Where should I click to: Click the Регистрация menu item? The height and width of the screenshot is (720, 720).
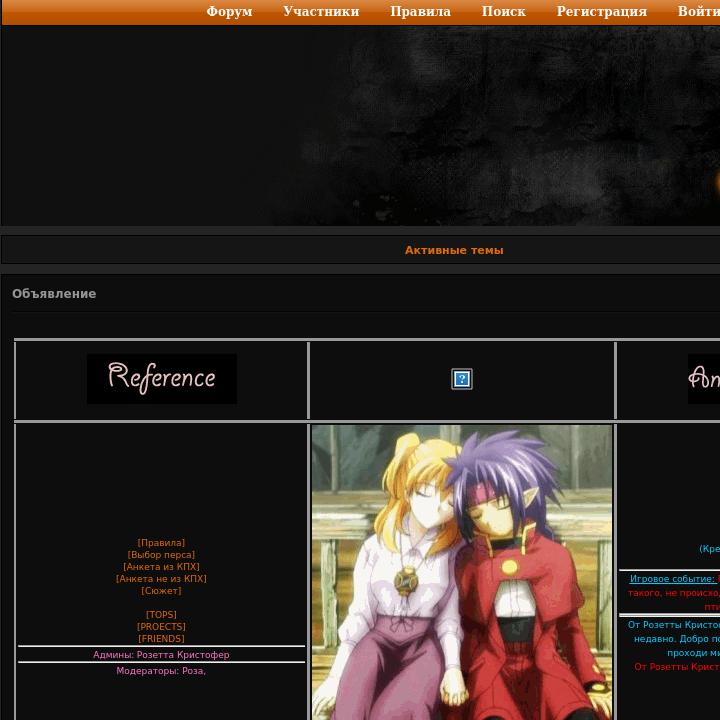[x=602, y=11]
